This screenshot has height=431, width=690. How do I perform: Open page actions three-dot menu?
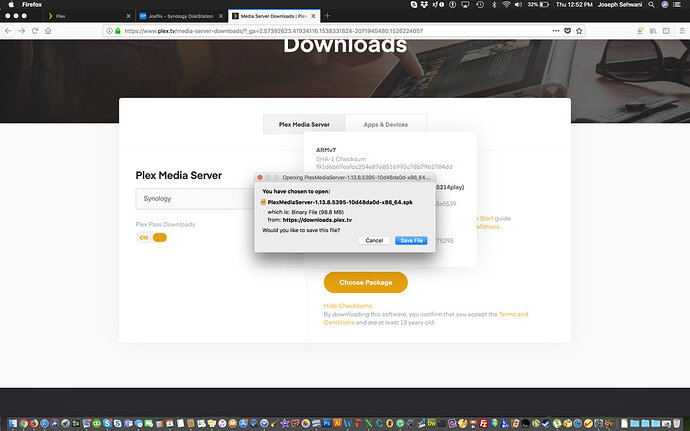[556, 31]
